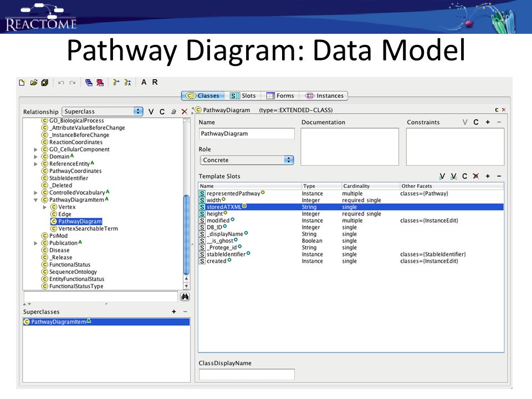
Task: Open the Relationship Superclass dropdown
Action: click(x=103, y=111)
